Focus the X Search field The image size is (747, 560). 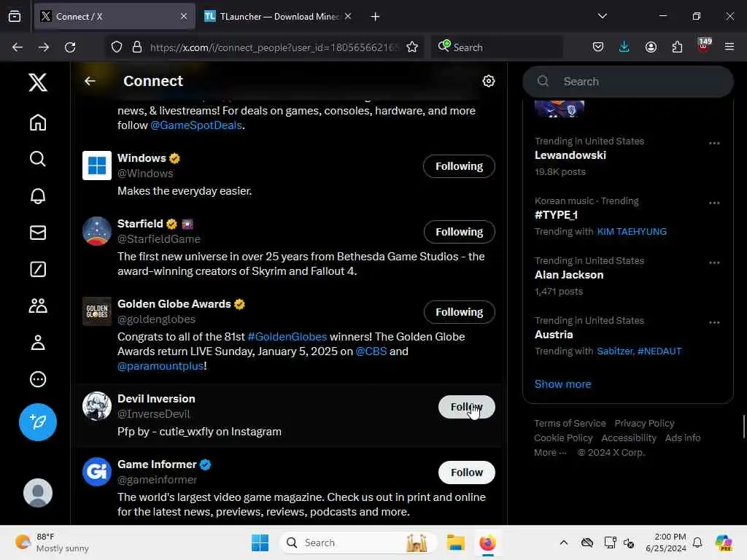pyautogui.click(x=628, y=82)
